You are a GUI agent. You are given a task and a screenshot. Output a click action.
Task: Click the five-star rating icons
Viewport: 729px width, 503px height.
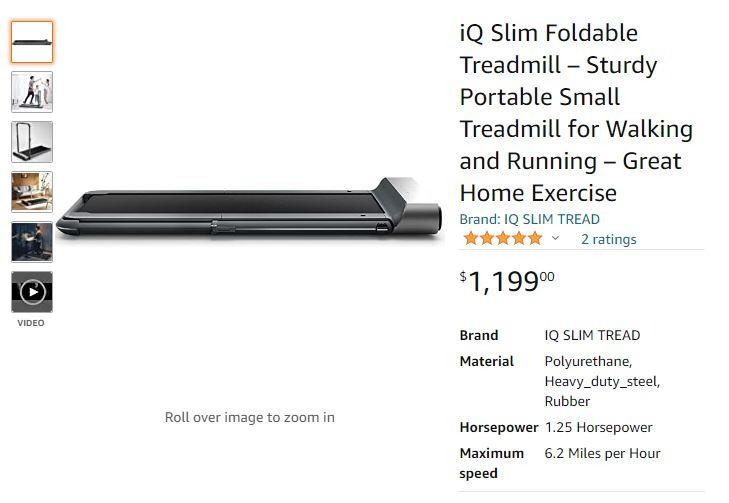[502, 239]
